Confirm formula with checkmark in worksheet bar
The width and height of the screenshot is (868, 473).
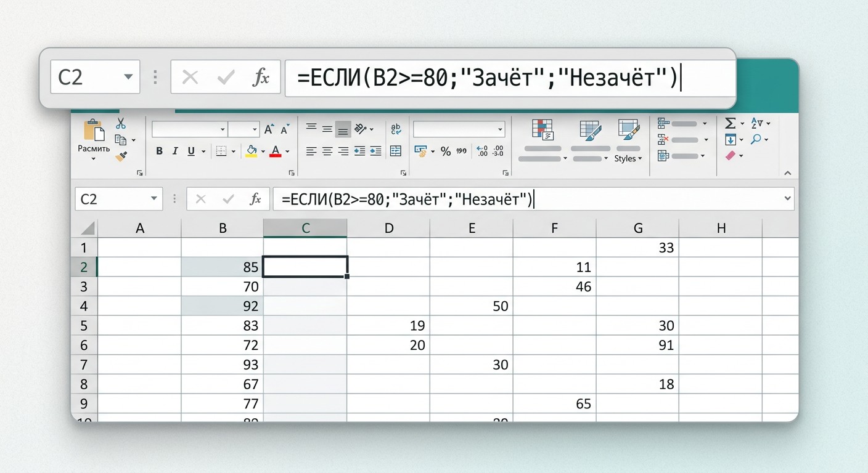229,199
